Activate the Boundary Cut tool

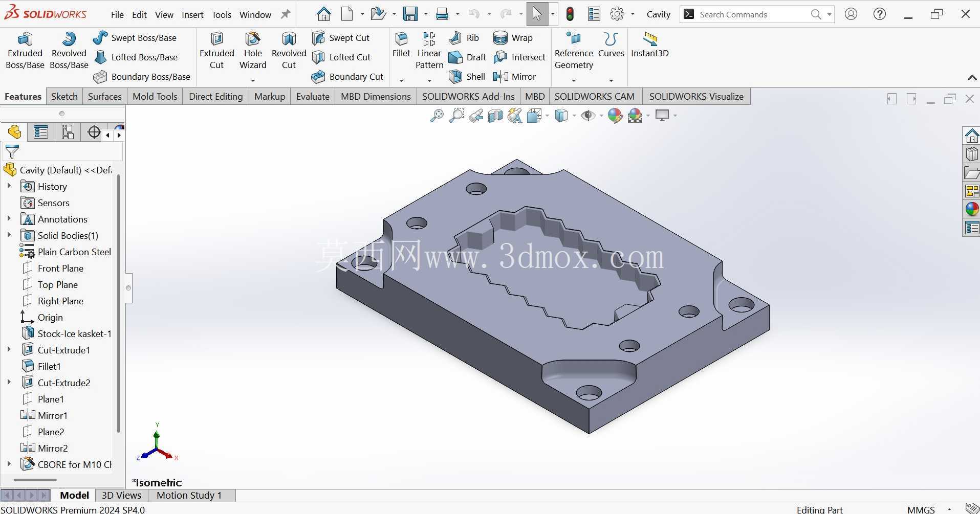point(347,77)
